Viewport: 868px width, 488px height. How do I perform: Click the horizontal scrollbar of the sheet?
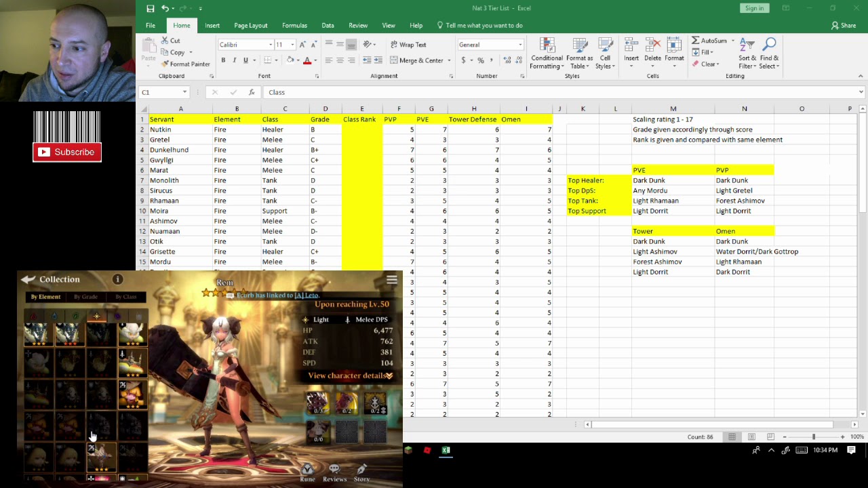tap(713, 424)
